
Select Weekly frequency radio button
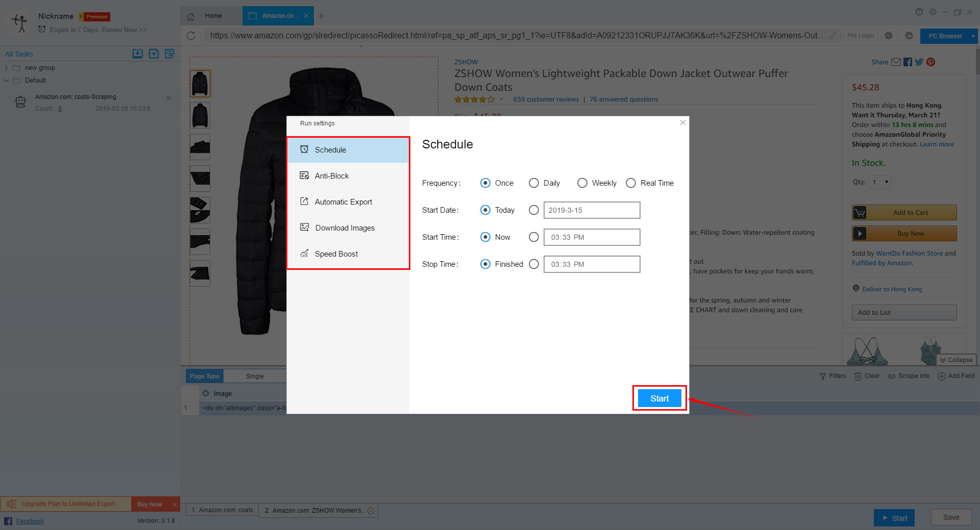tap(582, 183)
